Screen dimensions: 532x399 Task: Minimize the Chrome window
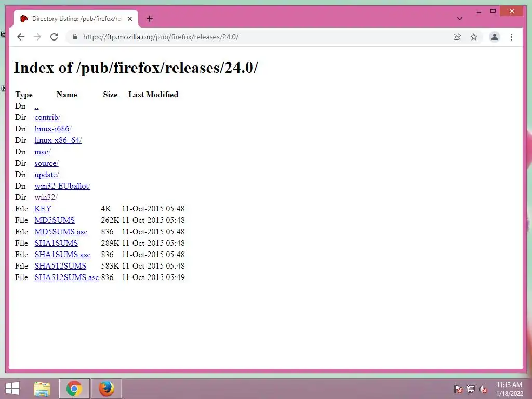point(478,11)
